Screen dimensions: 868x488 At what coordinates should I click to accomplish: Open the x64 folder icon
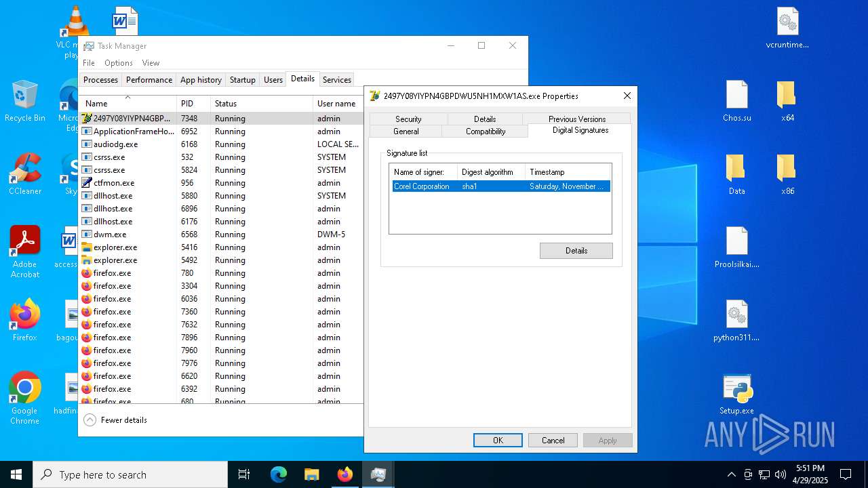(787, 102)
